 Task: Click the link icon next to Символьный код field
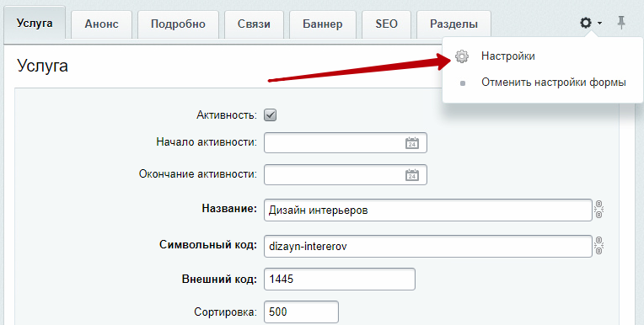pos(598,245)
